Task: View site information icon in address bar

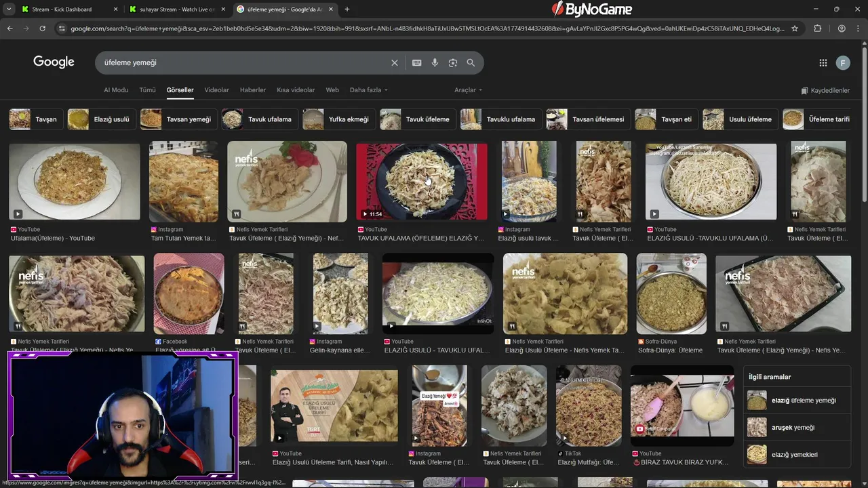Action: click(62, 28)
